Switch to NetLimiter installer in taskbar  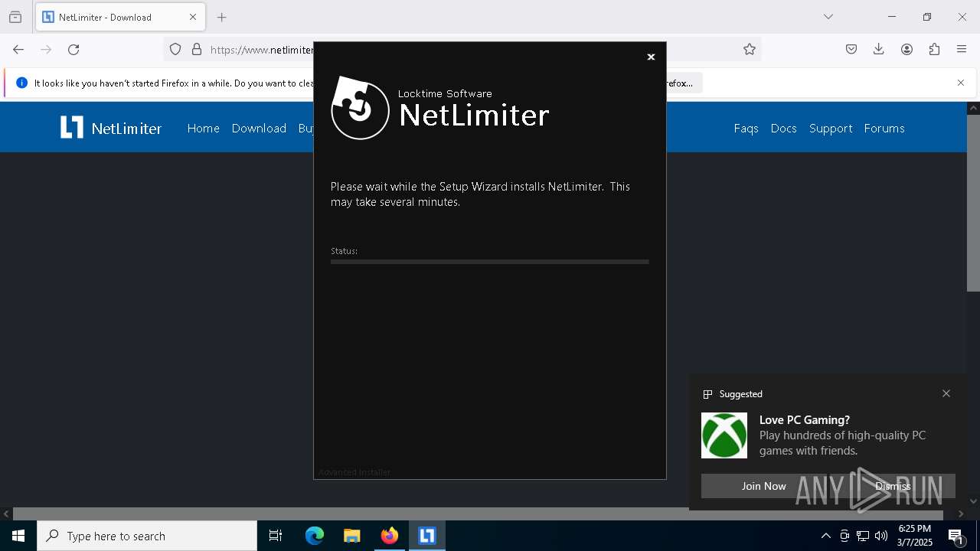click(x=427, y=536)
